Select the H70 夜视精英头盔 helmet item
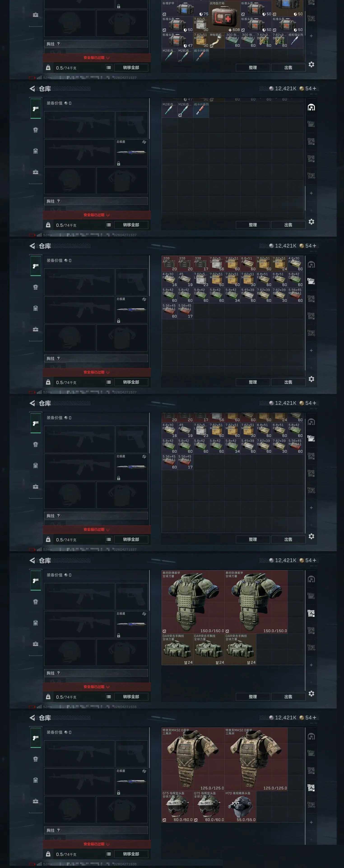Viewport: 344px width, 868px height. click(240, 807)
